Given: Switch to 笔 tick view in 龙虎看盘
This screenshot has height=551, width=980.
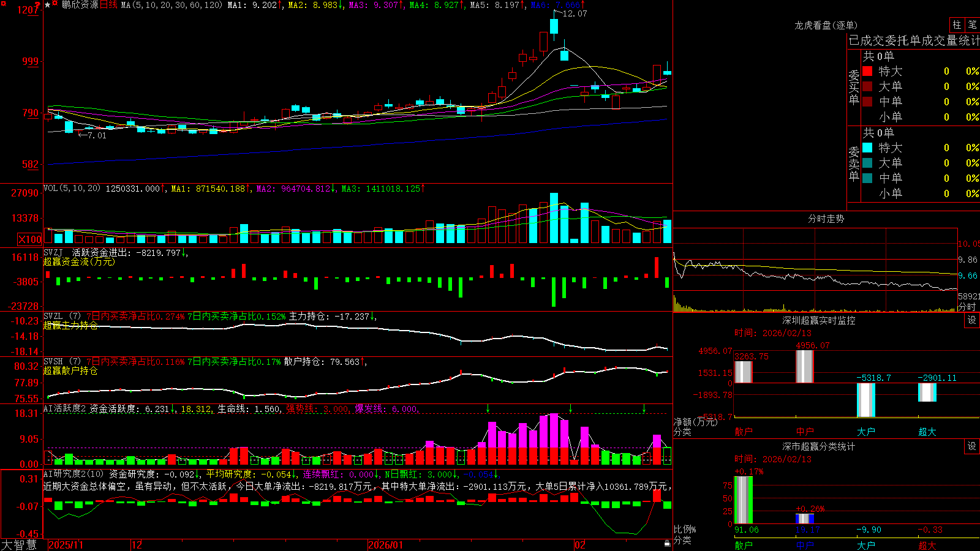Looking at the screenshot, I should [x=972, y=25].
